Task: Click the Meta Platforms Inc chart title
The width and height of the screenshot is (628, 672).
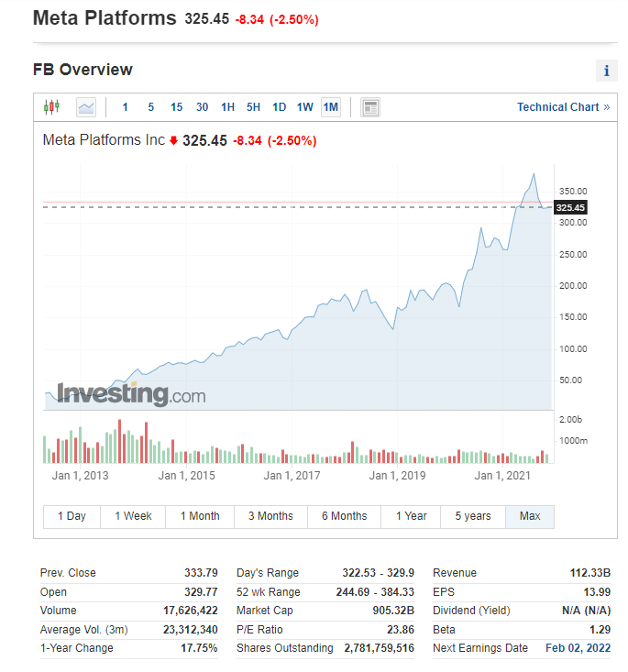Action: point(104,140)
